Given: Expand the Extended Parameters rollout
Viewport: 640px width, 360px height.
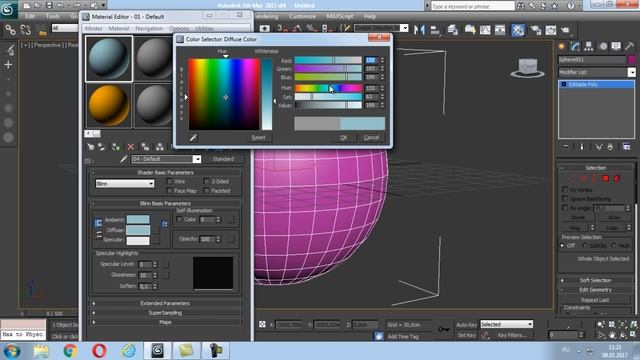Looking at the screenshot, I should [165, 303].
